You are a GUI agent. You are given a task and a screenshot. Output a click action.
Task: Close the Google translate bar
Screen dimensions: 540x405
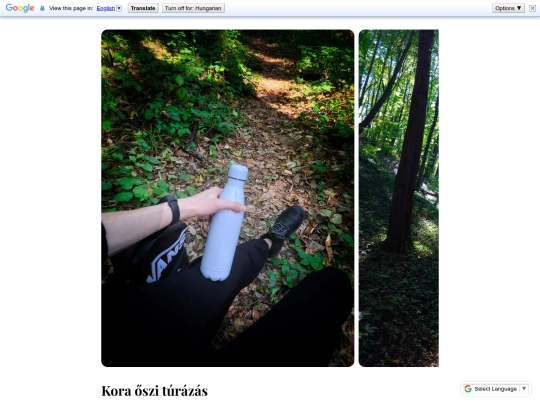[532, 8]
